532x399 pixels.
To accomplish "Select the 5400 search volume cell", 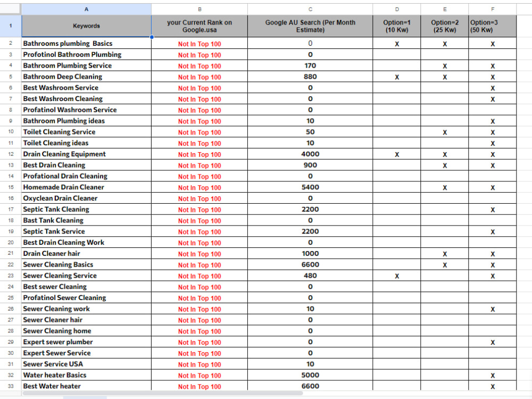I will pyautogui.click(x=310, y=187).
